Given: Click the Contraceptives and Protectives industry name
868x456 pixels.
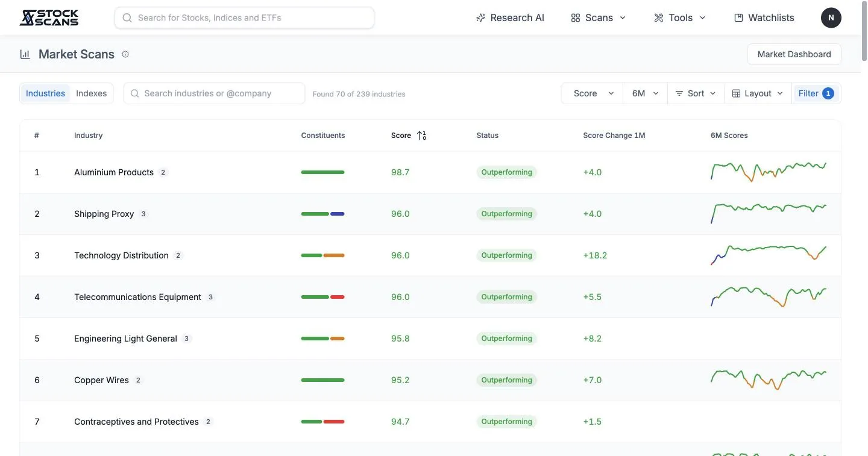Looking at the screenshot, I should click(136, 422).
